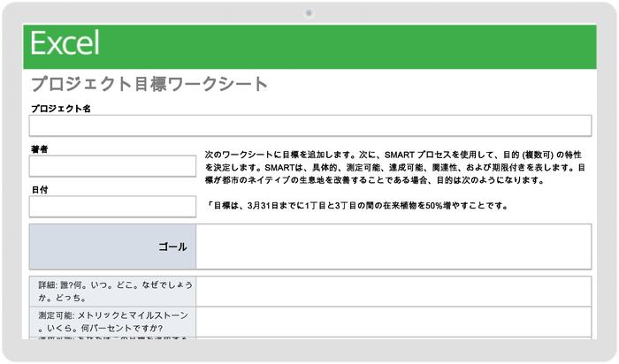
Task: Click the 日付 label
Action: coord(40,190)
